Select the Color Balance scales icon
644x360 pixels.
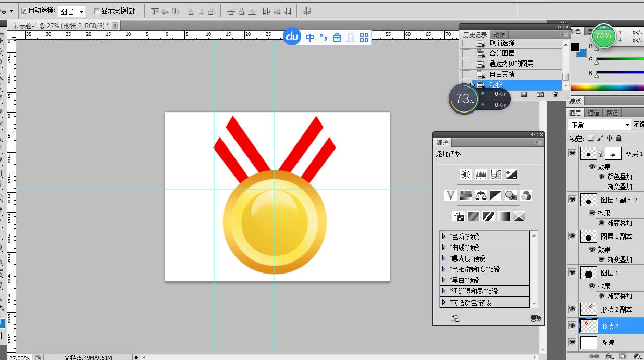[x=481, y=196]
